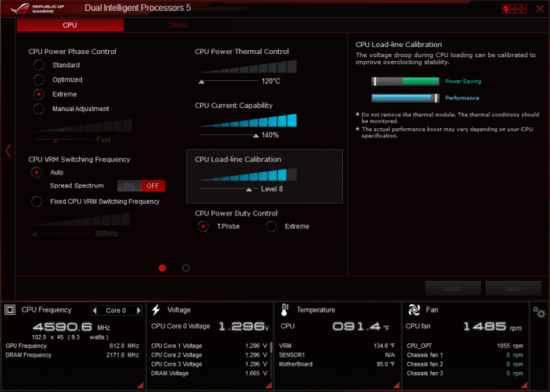Click the Performance indicator bar
550x392 pixels.
(x=405, y=98)
